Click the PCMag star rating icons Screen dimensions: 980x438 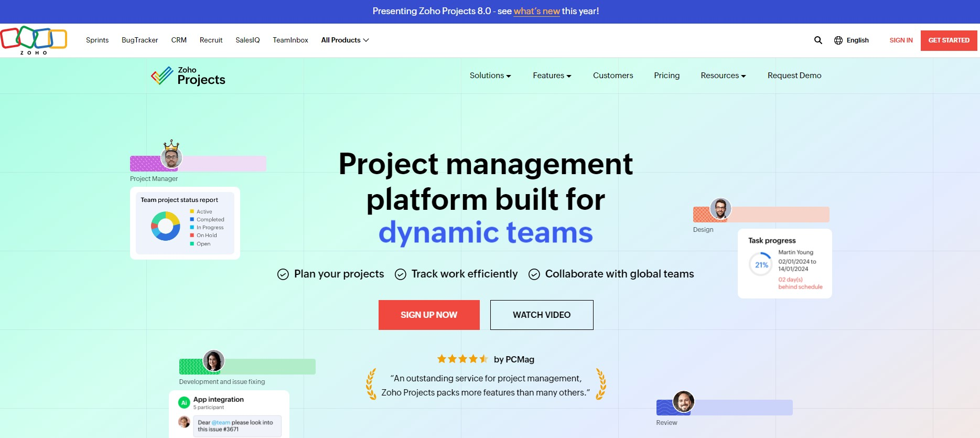(462, 359)
